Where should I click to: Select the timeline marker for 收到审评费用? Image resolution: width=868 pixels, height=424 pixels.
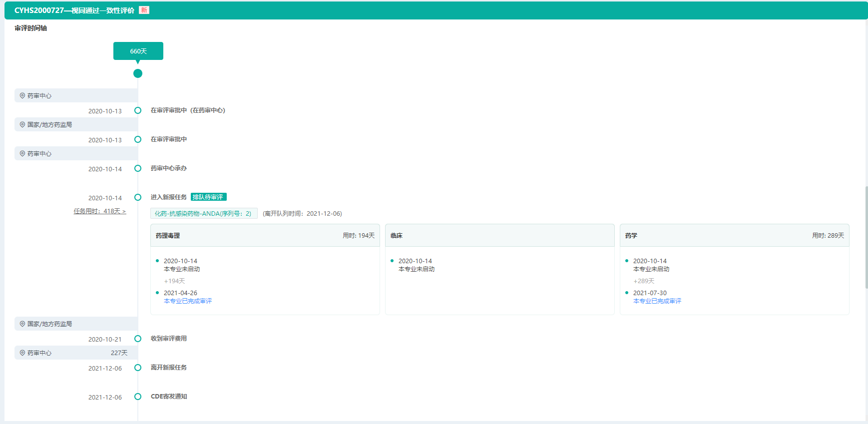pyautogui.click(x=138, y=339)
